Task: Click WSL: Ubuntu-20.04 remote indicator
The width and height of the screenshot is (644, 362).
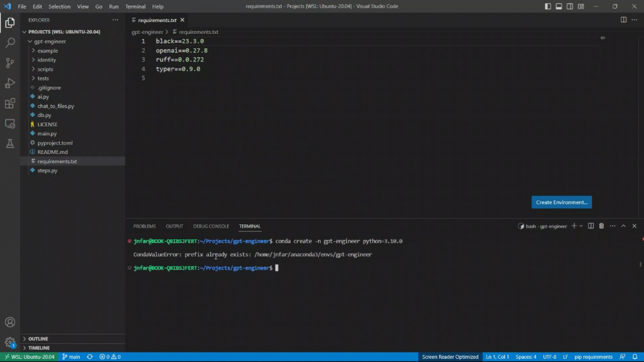Action: tap(29, 357)
